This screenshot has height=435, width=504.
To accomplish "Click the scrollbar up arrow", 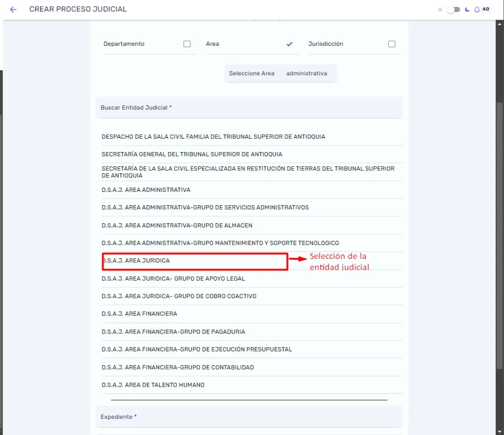I will click(x=500, y=24).
